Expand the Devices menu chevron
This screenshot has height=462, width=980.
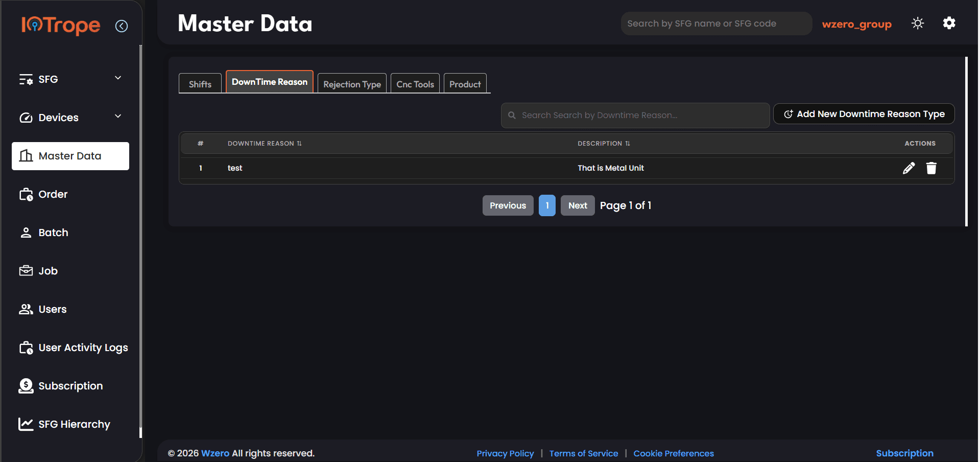118,117
